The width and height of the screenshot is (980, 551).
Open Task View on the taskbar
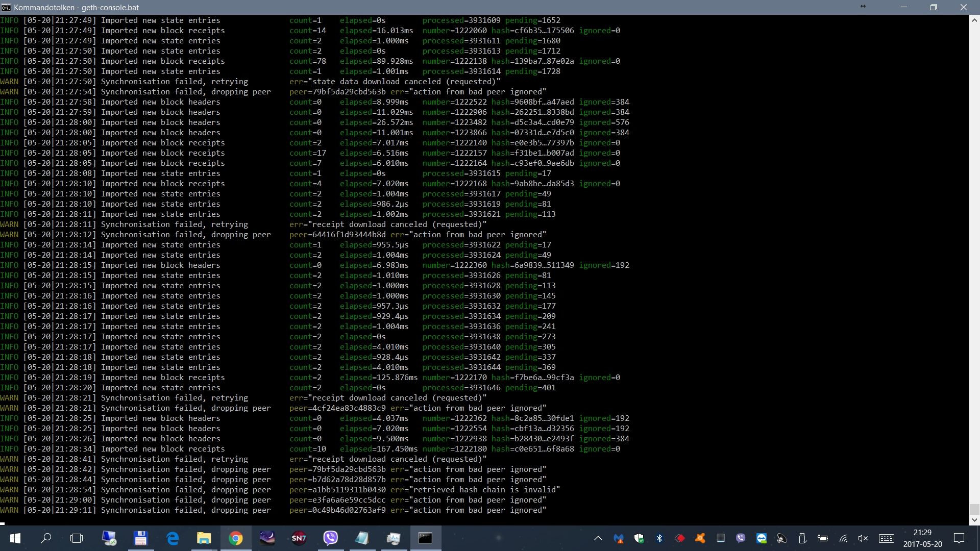click(x=77, y=538)
